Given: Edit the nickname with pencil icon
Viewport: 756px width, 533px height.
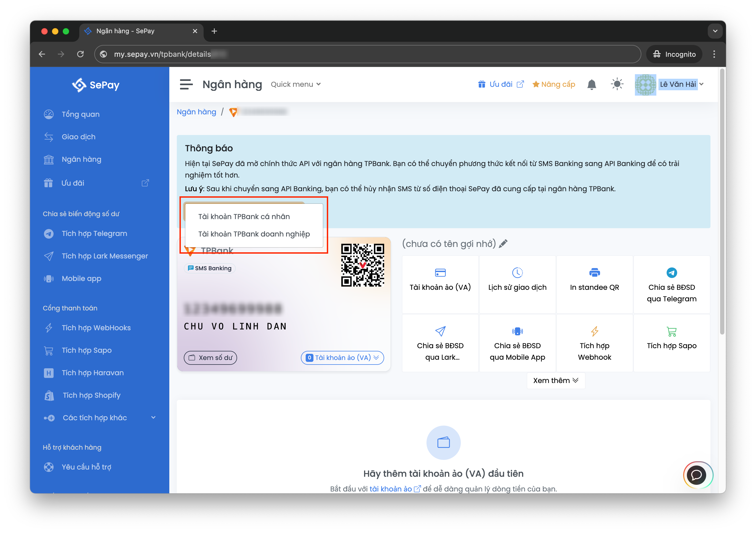Looking at the screenshot, I should click(x=503, y=244).
